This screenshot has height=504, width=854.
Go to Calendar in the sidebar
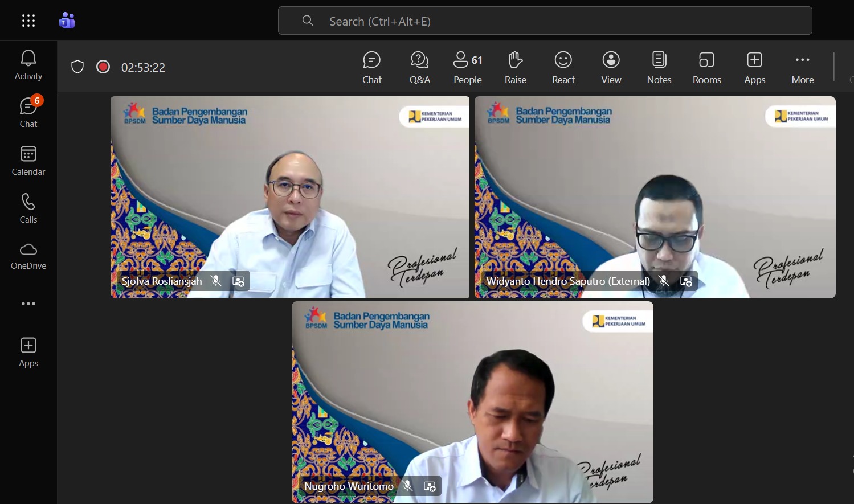28,161
